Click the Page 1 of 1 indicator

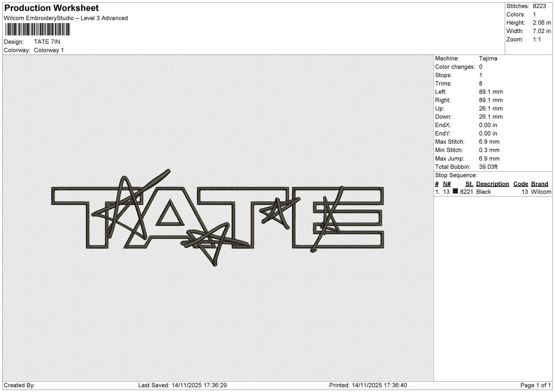coord(536,385)
